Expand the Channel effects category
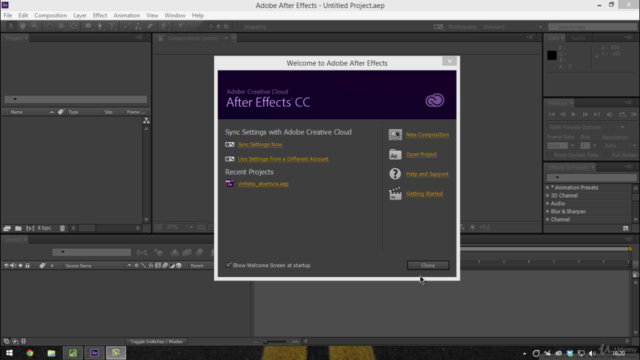The width and height of the screenshot is (640, 360). coord(548,219)
